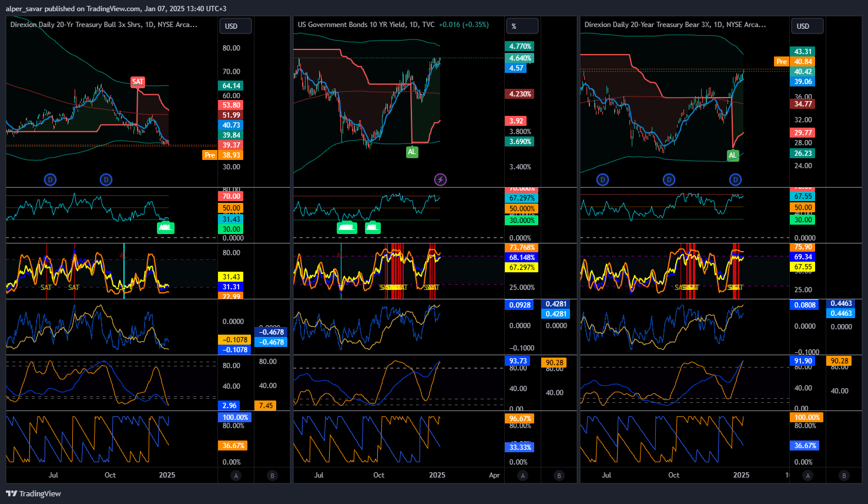
Task: Click the 40.42 price label on Bear chart
Action: click(803, 72)
